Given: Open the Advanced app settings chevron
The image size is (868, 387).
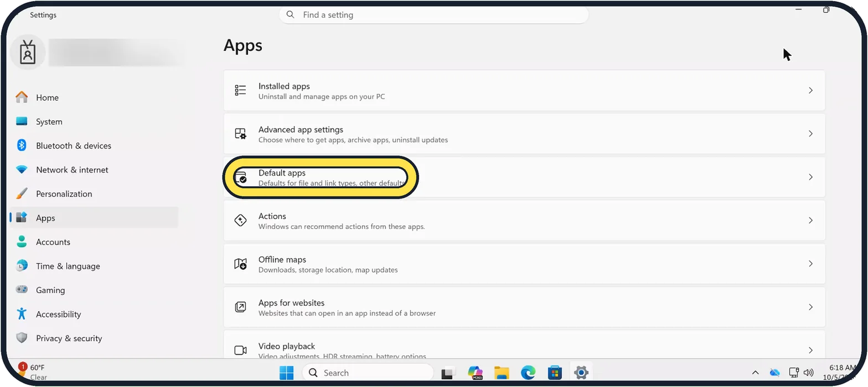Looking at the screenshot, I should tap(810, 134).
